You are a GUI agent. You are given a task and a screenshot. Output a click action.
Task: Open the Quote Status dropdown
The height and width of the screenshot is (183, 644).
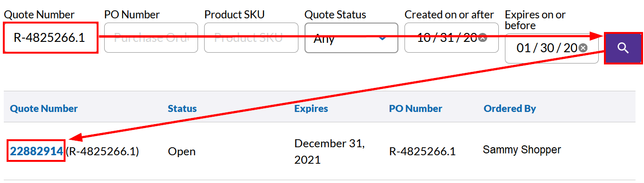(x=351, y=38)
